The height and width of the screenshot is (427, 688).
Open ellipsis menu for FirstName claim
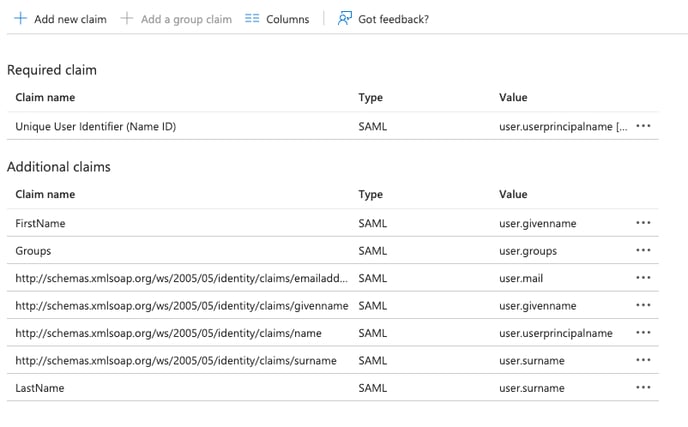coord(643,223)
